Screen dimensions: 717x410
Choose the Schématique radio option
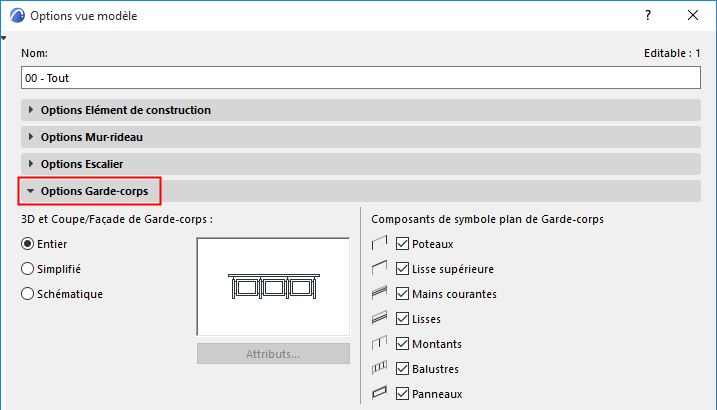[28, 293]
